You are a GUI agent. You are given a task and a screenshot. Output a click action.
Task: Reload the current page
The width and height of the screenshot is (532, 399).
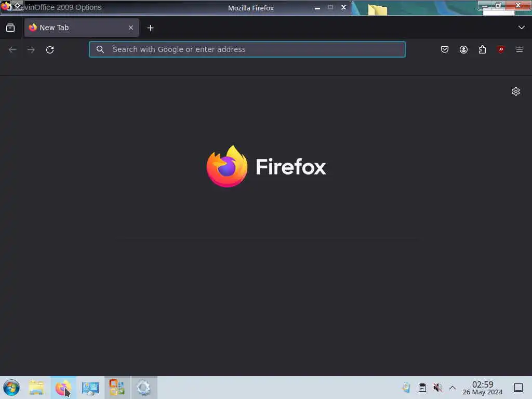50,49
